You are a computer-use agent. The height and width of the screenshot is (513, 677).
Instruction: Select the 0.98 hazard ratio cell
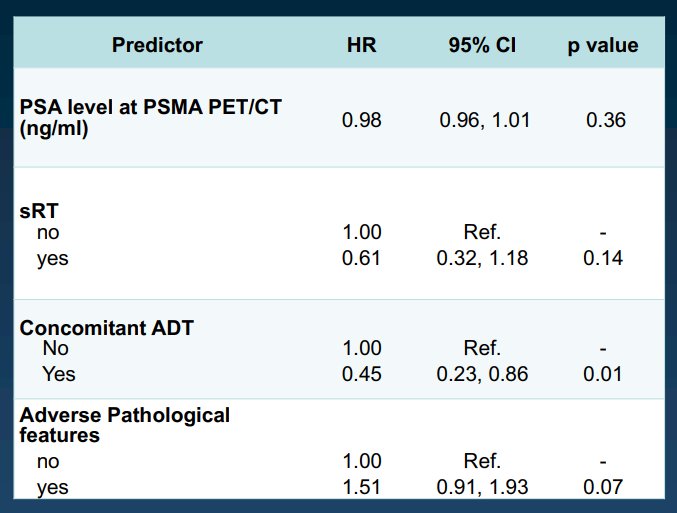[361, 120]
